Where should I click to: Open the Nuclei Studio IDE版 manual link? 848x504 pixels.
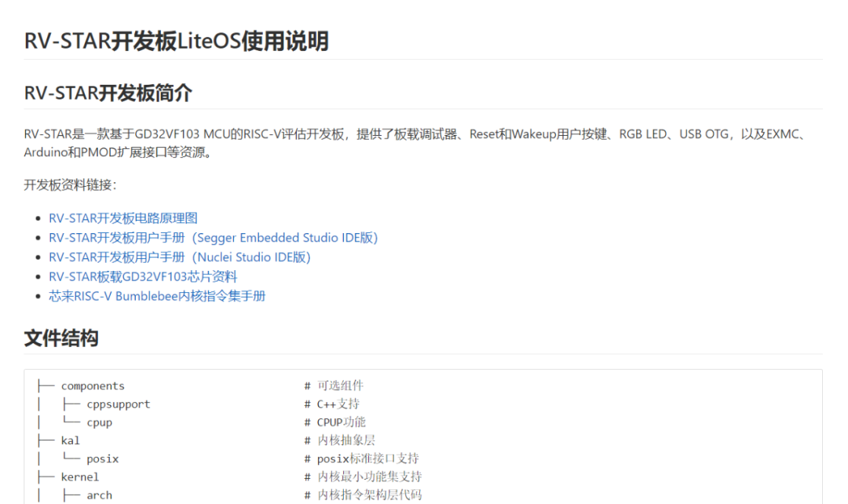[x=180, y=257]
